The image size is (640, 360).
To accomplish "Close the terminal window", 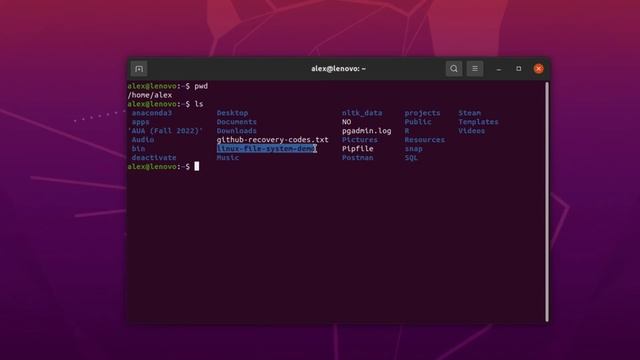I will click(x=538, y=69).
